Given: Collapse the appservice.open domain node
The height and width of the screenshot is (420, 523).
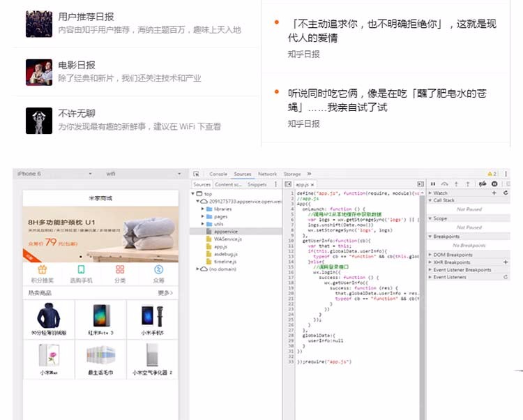Looking at the screenshot, I should coord(198,201).
